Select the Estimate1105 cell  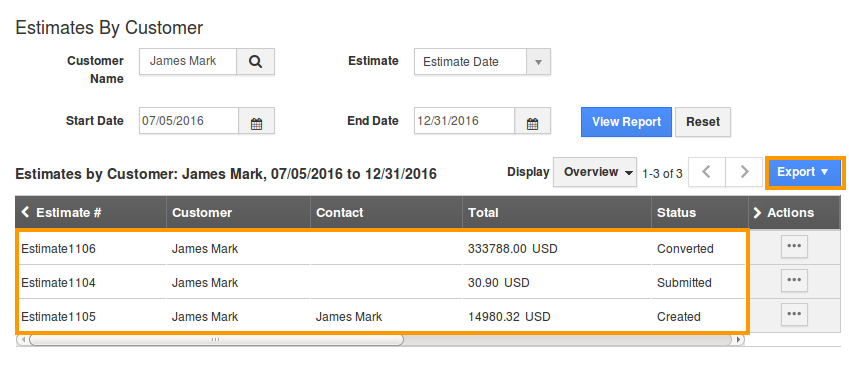[x=58, y=317]
